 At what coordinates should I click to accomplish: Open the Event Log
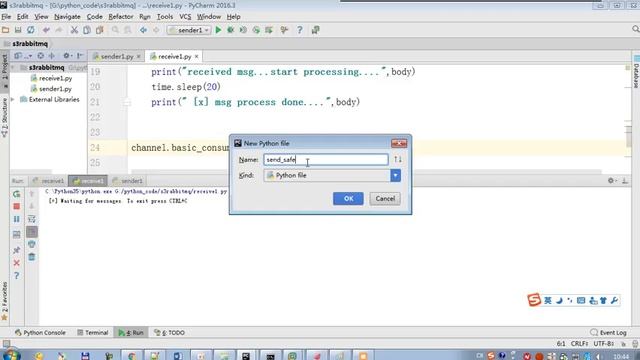(x=608, y=333)
